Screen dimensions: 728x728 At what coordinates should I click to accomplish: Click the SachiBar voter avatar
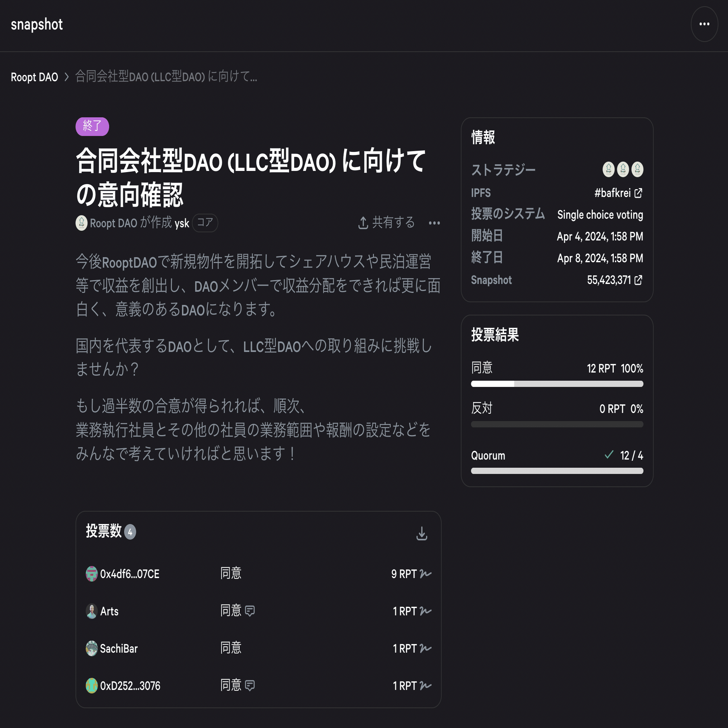[92, 648]
